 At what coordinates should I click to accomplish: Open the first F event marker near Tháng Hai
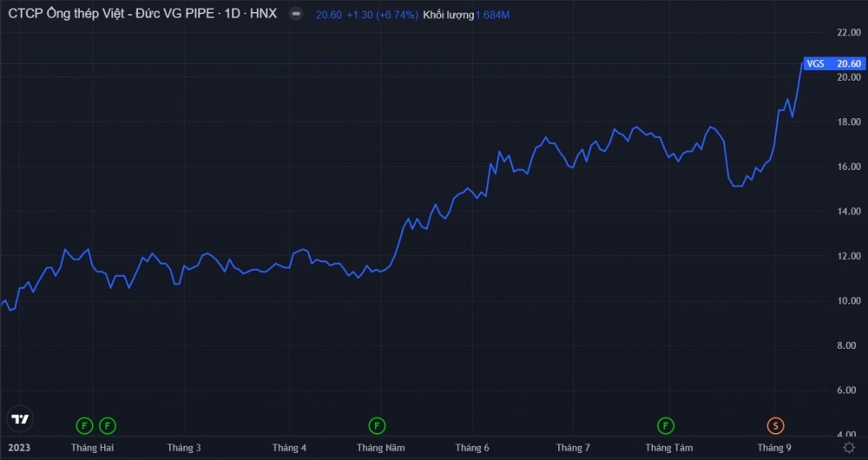84,425
